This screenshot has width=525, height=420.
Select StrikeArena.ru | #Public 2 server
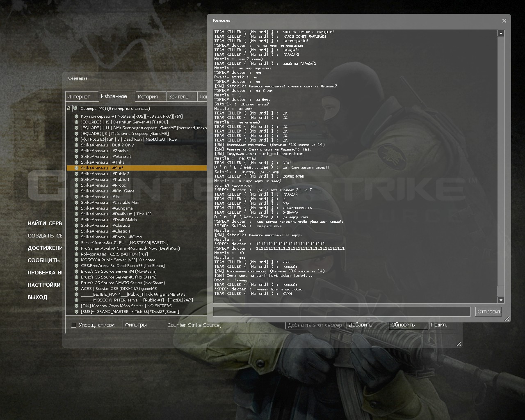(137, 174)
